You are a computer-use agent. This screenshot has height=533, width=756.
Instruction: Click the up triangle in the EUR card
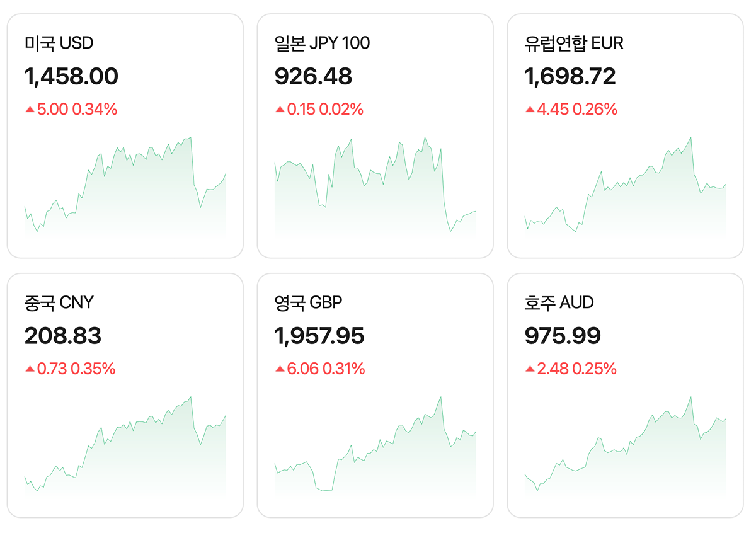click(x=530, y=110)
